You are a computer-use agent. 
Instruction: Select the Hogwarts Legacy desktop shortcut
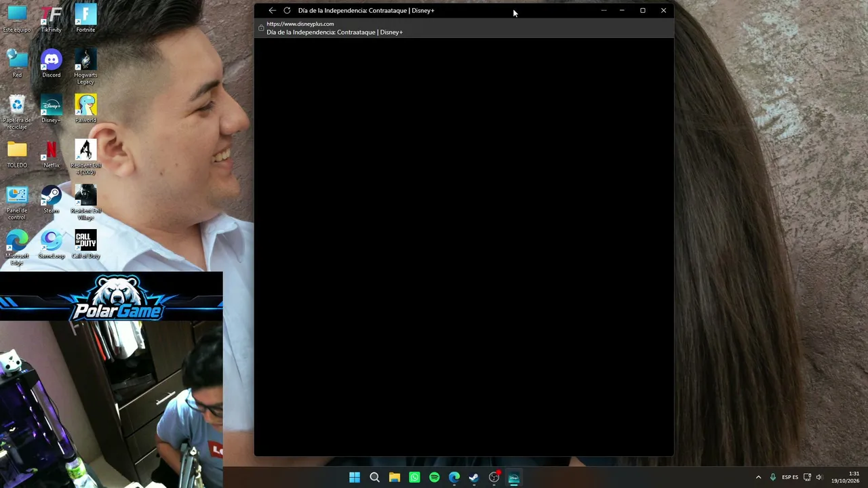point(85,67)
